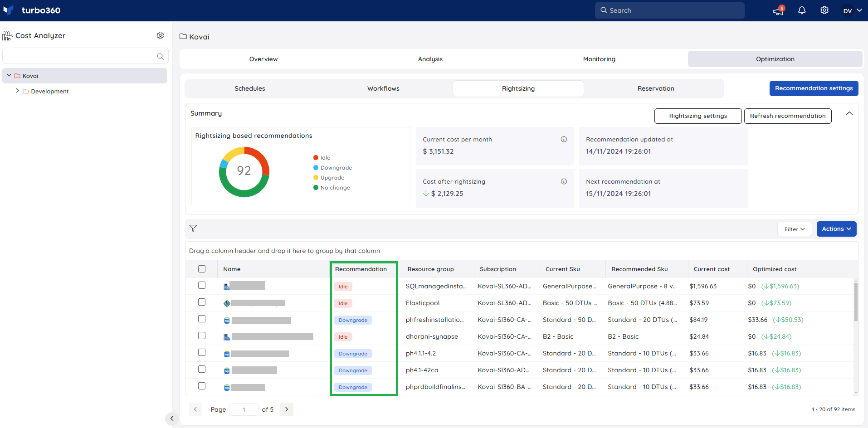
Task: Switch to the Analysis tab
Action: click(x=430, y=59)
